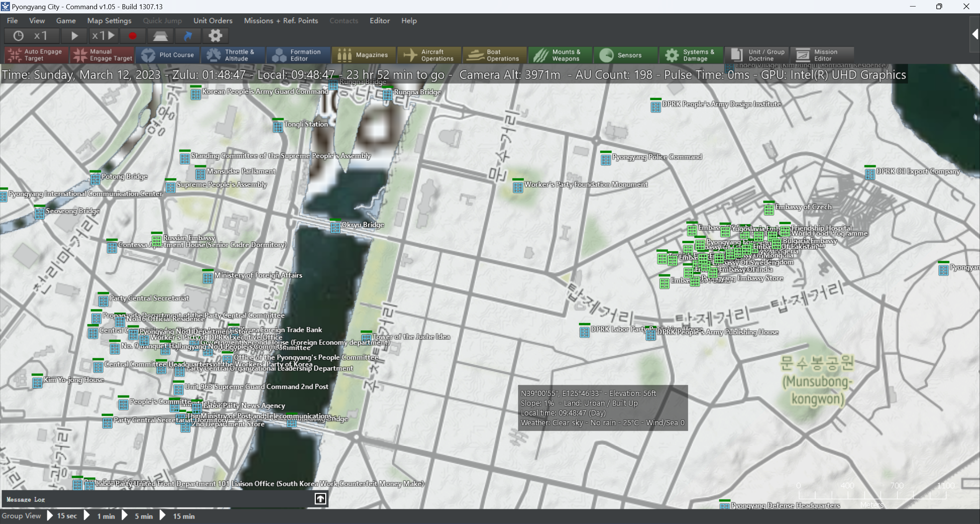Viewport: 980px width, 524px height.
Task: Select Embassy of Czech green icon
Action: pyautogui.click(x=769, y=209)
